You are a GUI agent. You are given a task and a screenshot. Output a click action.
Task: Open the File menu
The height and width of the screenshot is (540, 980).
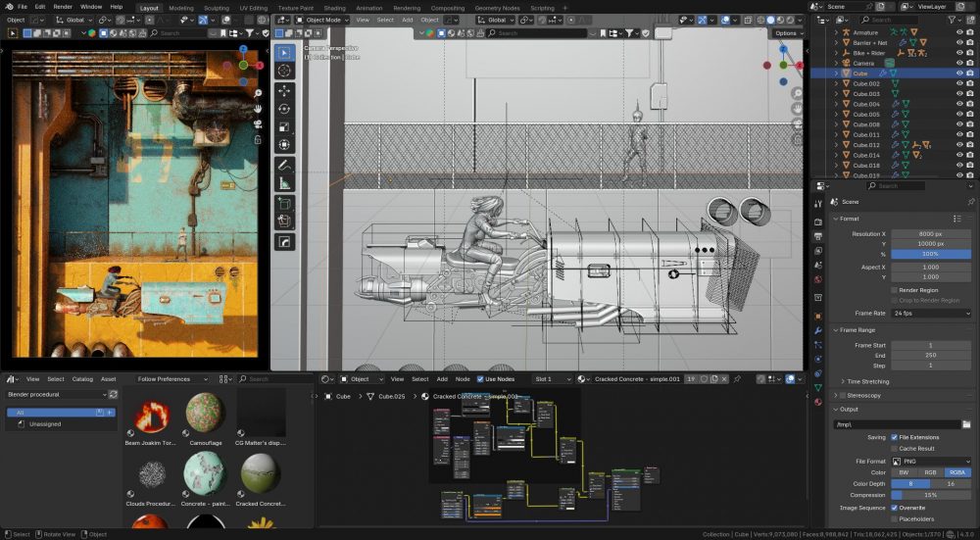tap(22, 7)
